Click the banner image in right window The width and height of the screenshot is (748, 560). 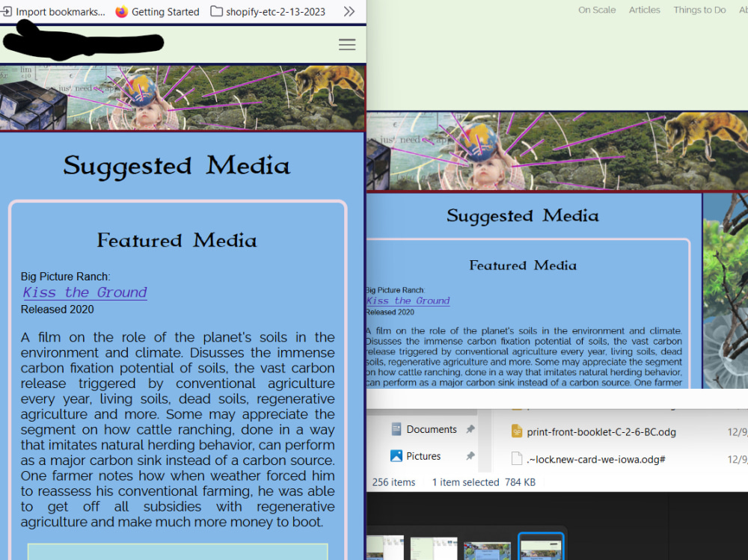click(x=557, y=151)
